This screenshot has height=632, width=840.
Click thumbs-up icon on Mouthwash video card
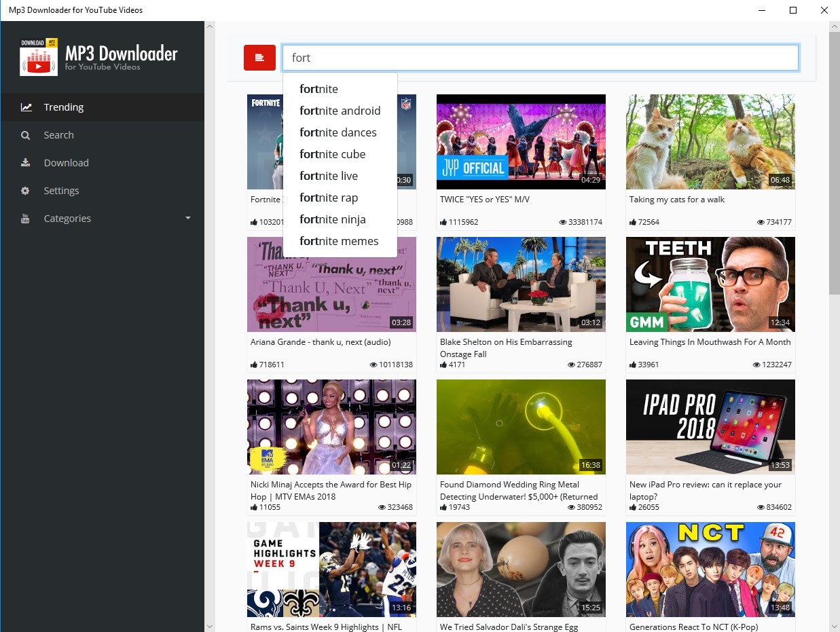[x=633, y=365]
